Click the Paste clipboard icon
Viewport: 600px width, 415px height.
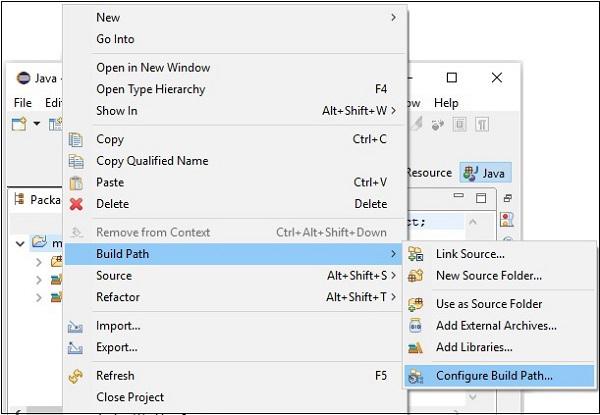(x=75, y=183)
